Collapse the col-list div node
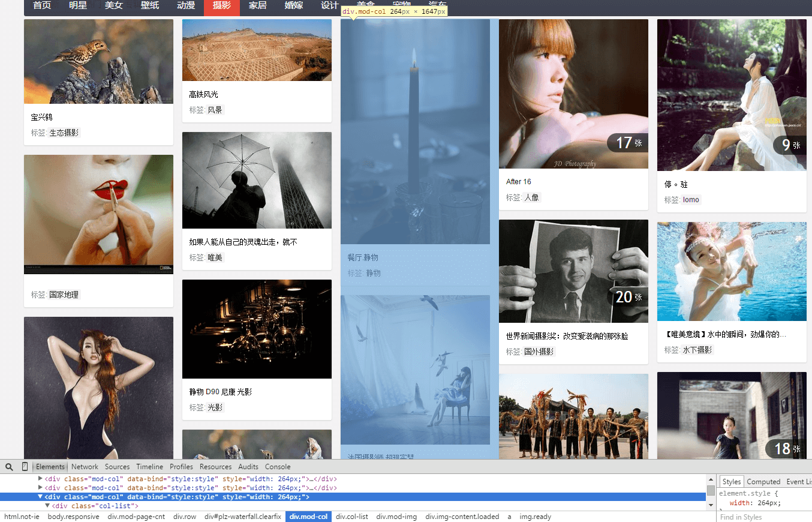 pos(48,506)
